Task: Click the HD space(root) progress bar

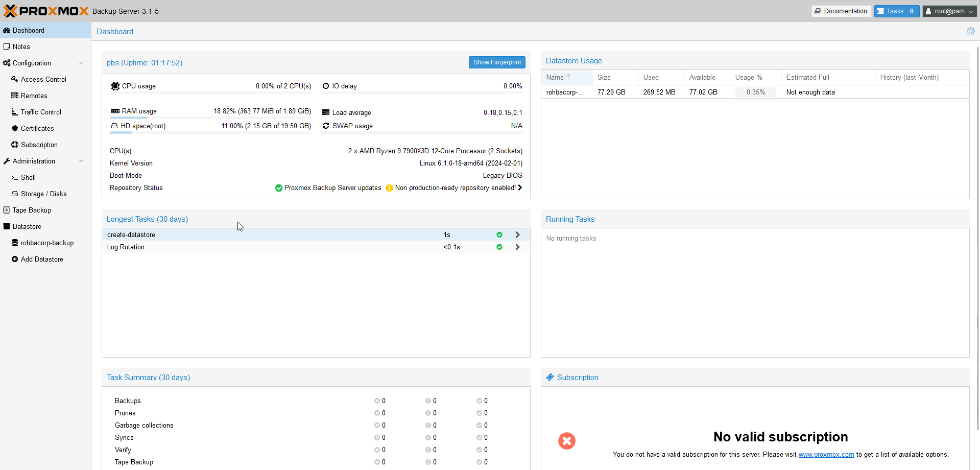Action: 210,133
